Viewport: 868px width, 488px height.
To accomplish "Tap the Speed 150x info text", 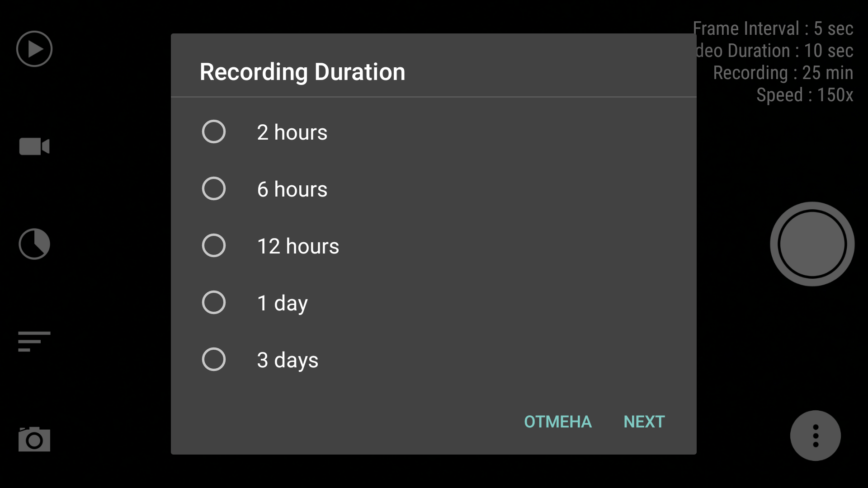I will tap(805, 95).
